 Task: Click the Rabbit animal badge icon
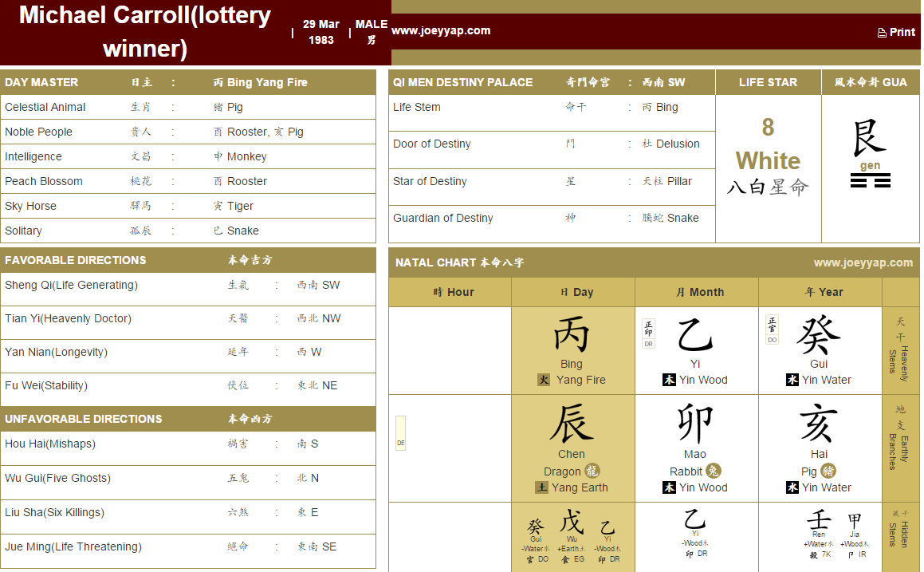714,471
